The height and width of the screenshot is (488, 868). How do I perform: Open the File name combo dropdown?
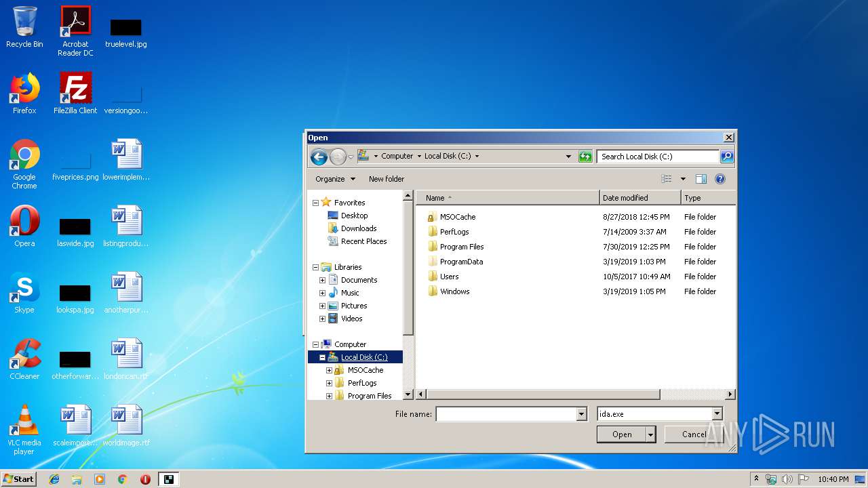click(581, 414)
